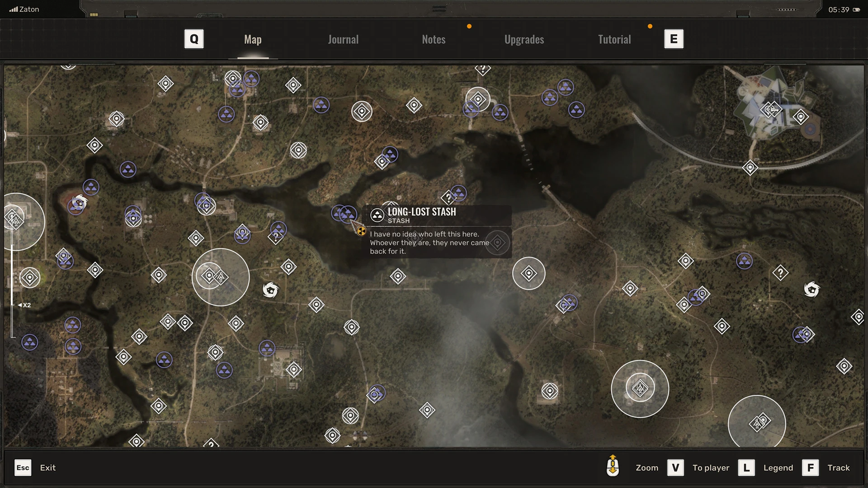Click the trader marker on the domed facility
Viewport: 868px width, 488px height.
(x=775, y=109)
